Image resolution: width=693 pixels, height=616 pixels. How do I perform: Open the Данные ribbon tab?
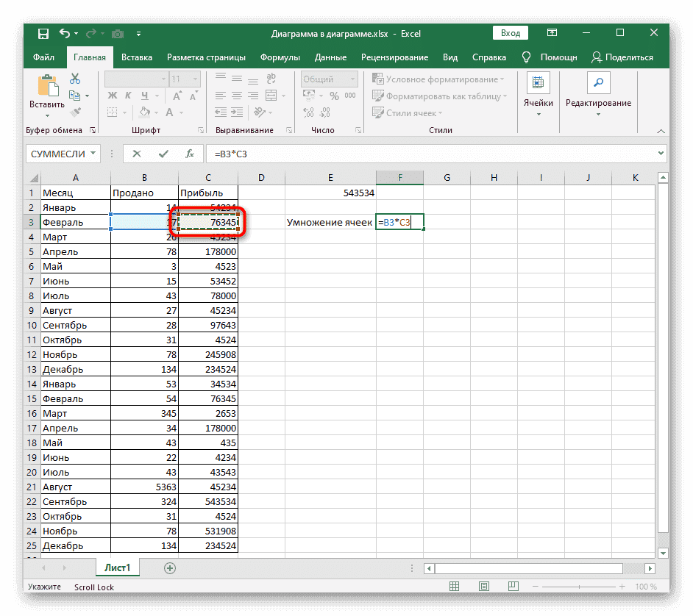click(x=330, y=57)
